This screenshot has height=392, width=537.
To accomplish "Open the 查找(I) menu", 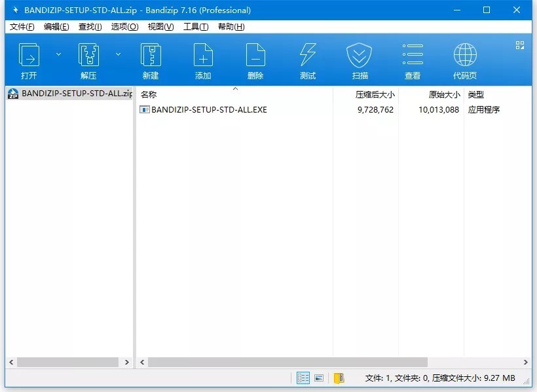I will [90, 27].
